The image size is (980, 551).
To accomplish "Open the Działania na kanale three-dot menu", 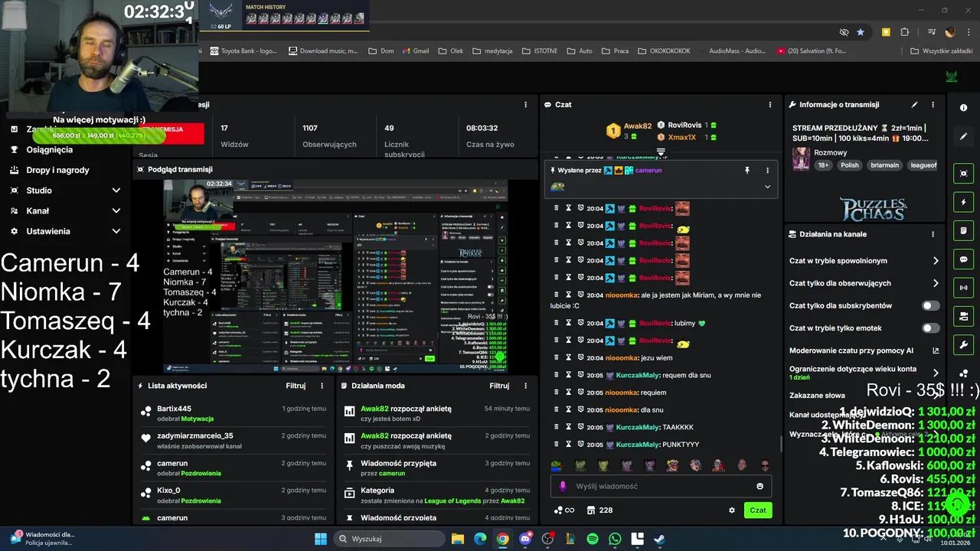I will pos(933,234).
